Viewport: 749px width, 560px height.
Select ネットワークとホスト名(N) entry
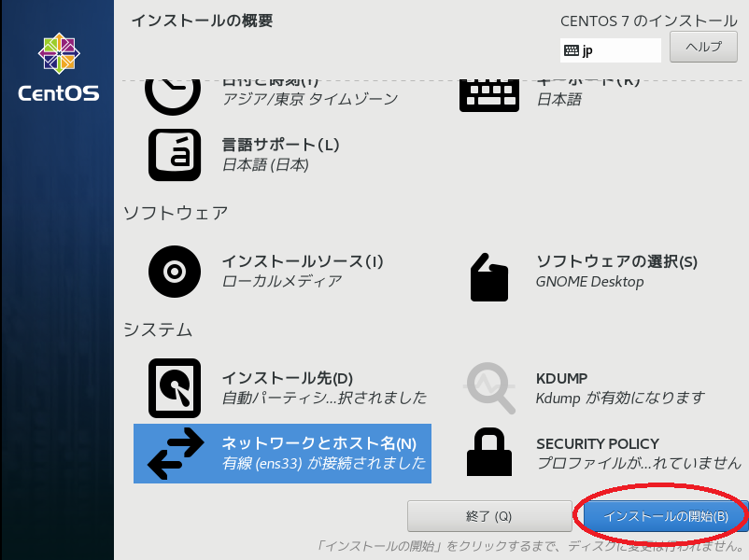(x=282, y=454)
